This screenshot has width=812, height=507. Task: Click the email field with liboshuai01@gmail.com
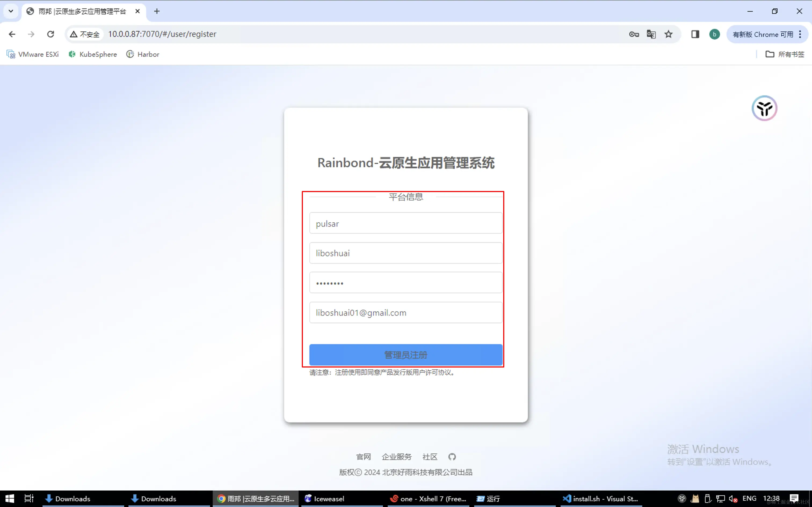pos(406,313)
